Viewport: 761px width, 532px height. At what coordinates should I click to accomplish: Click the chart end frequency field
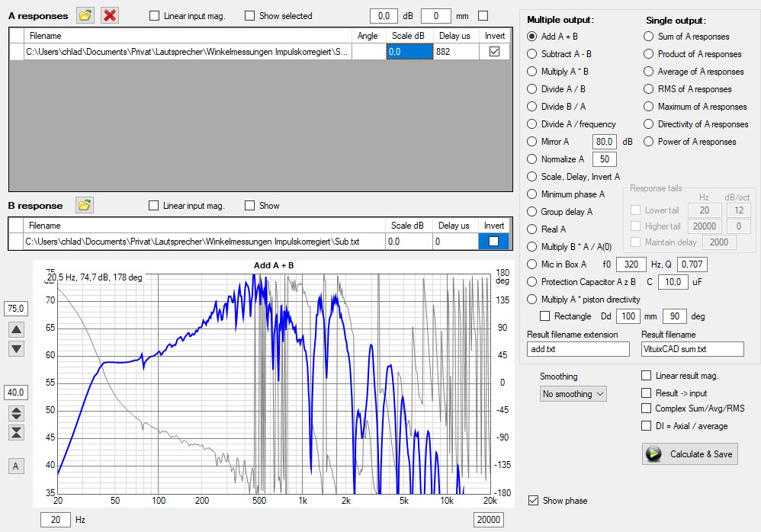click(488, 520)
